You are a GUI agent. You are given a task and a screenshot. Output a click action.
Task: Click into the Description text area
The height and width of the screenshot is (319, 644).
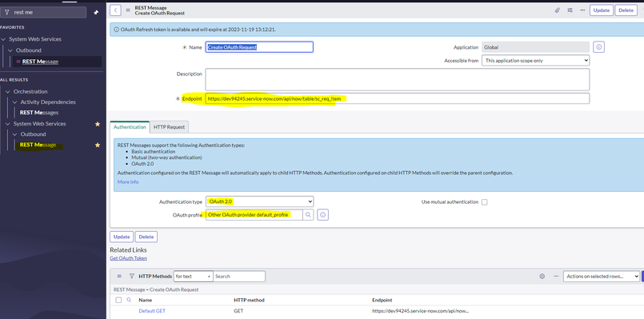pos(398,79)
